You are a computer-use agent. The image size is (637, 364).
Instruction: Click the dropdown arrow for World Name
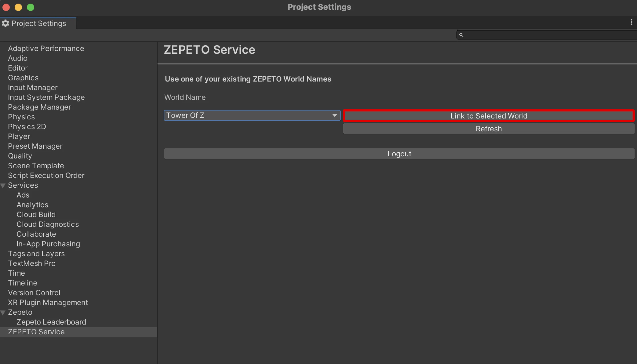[335, 115]
